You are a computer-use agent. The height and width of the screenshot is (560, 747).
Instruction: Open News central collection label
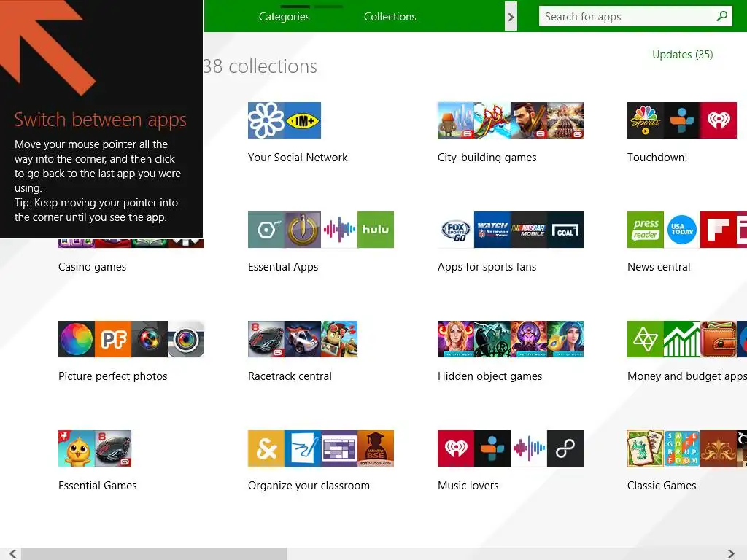[x=659, y=267]
